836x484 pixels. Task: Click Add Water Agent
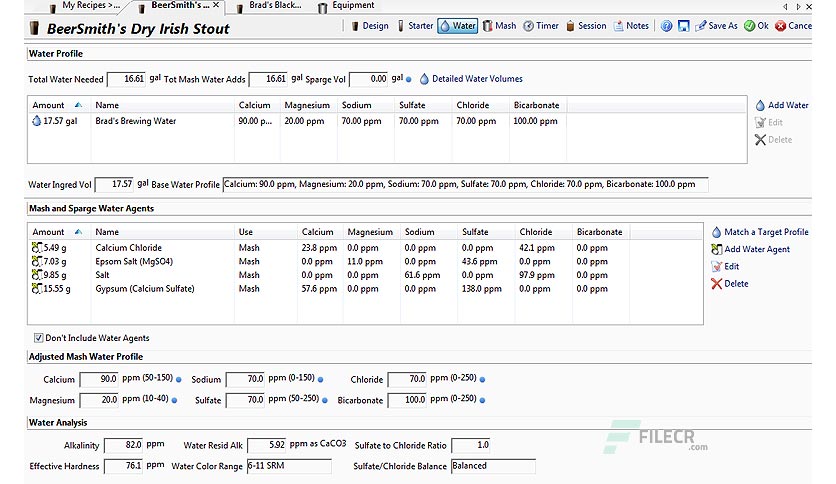click(x=750, y=249)
